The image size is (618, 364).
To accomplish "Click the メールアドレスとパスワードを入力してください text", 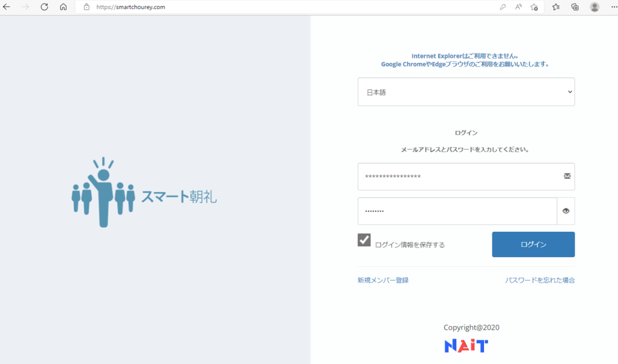I will coord(465,150).
